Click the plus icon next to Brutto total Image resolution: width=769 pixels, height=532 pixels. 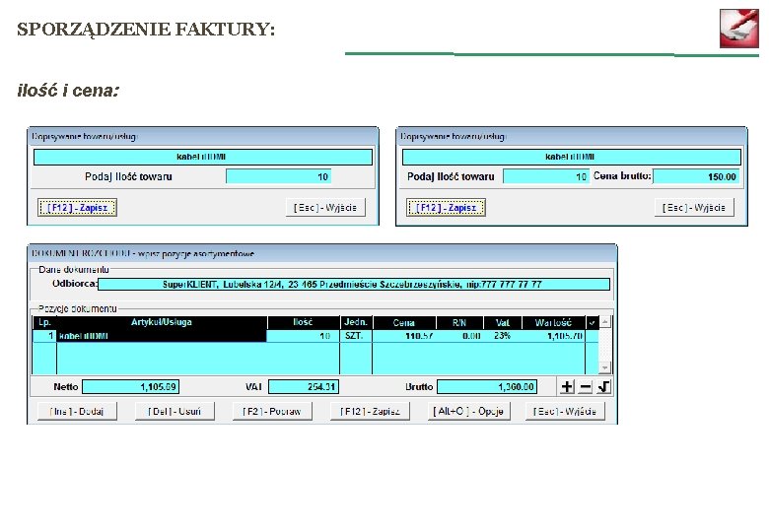pos(567,386)
